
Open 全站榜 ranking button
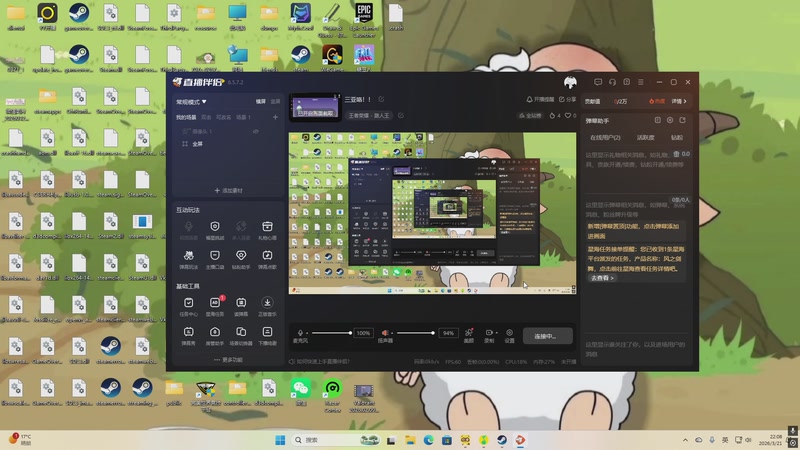coord(530,116)
